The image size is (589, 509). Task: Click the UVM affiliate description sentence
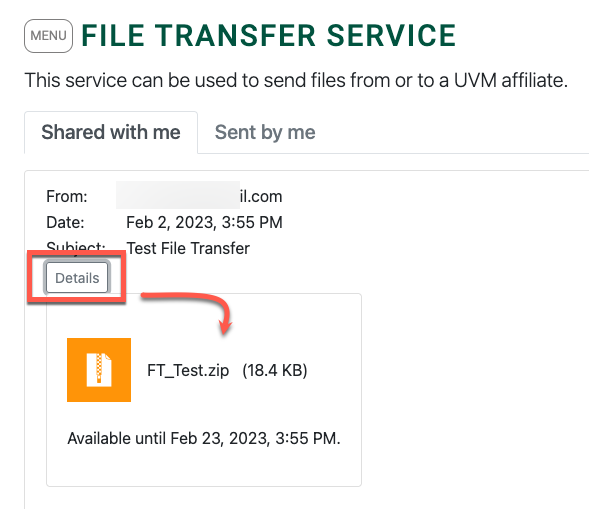296,80
